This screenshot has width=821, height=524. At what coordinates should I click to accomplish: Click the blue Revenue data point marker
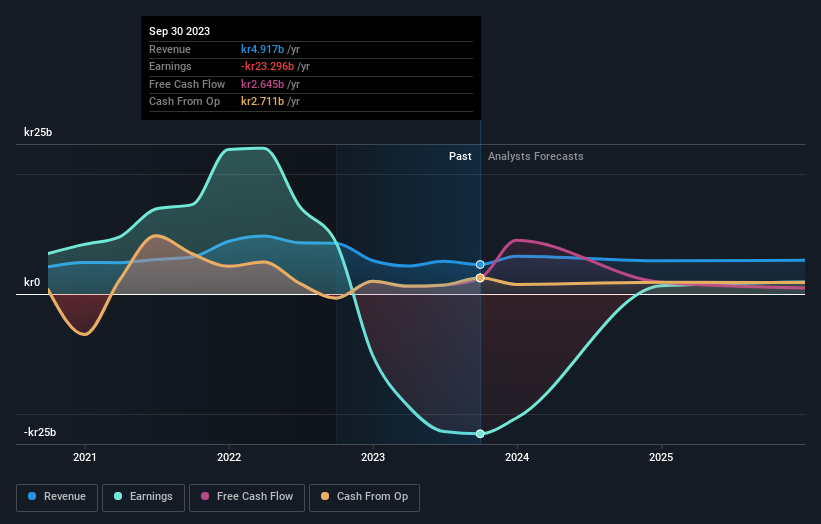tap(480, 265)
